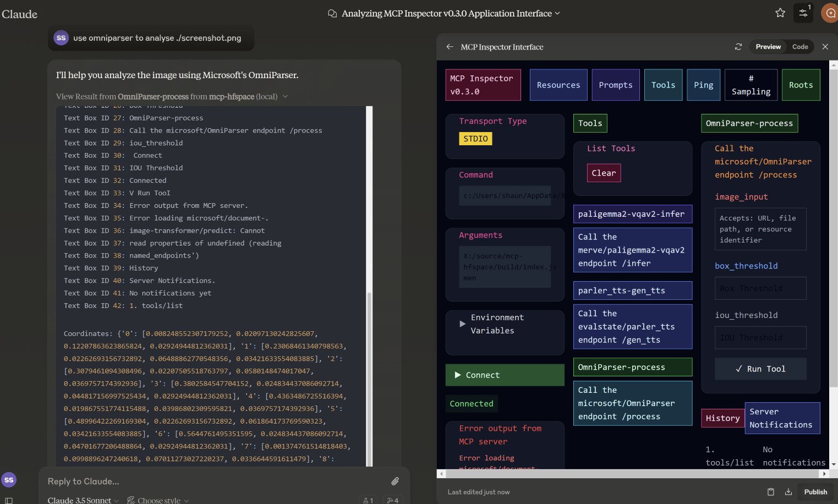Refresh the MCP Inspector artifact preview
Screen dimensions: 838x504
click(x=738, y=47)
